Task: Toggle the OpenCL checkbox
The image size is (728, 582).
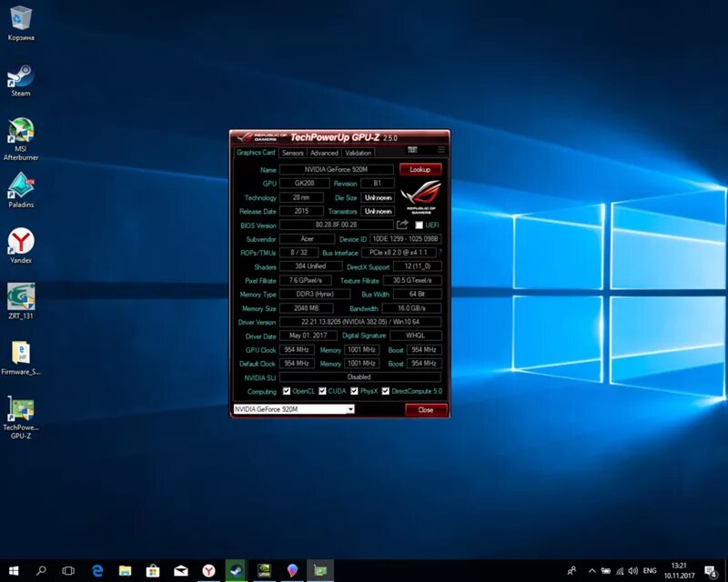Action: tap(287, 391)
